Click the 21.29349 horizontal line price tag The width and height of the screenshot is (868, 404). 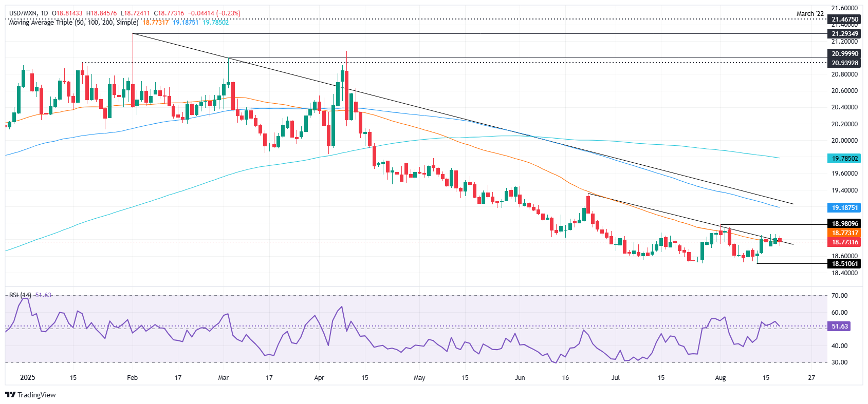(x=845, y=34)
